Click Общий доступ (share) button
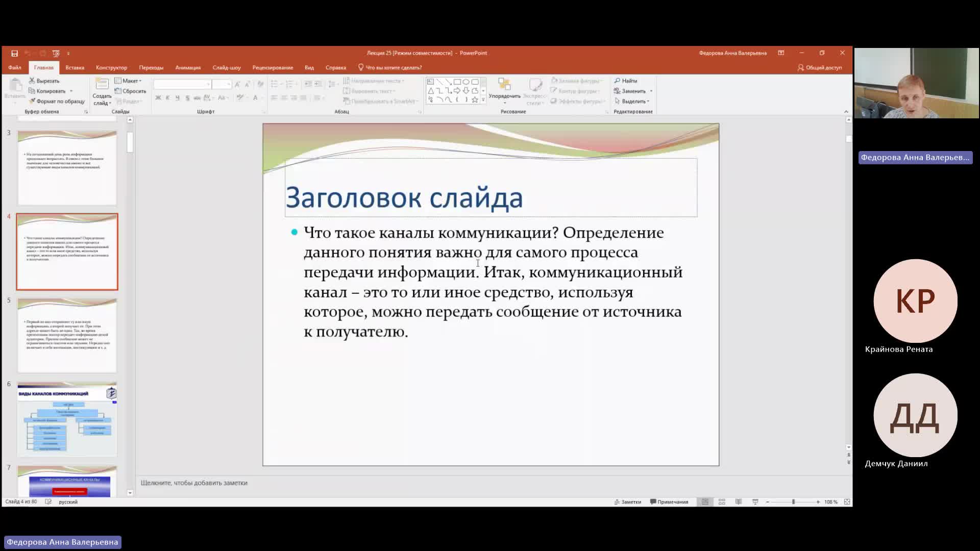The width and height of the screenshot is (980, 551). 820,67
